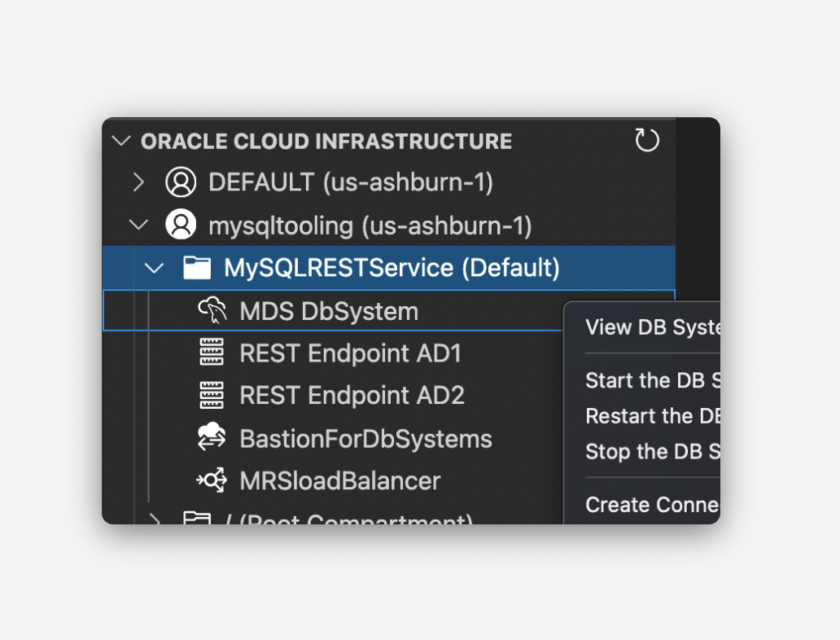Click the MRSloadBalancer icon
840x640 pixels.
tap(212, 480)
